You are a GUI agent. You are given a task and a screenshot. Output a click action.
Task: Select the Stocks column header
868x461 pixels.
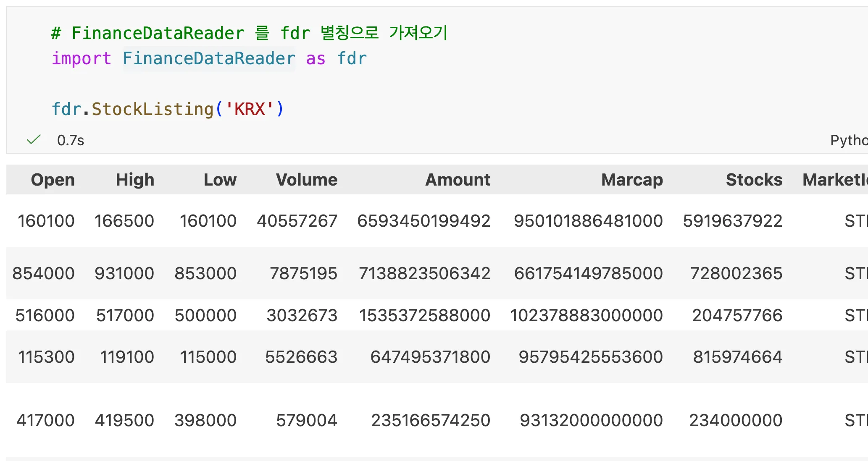(754, 179)
